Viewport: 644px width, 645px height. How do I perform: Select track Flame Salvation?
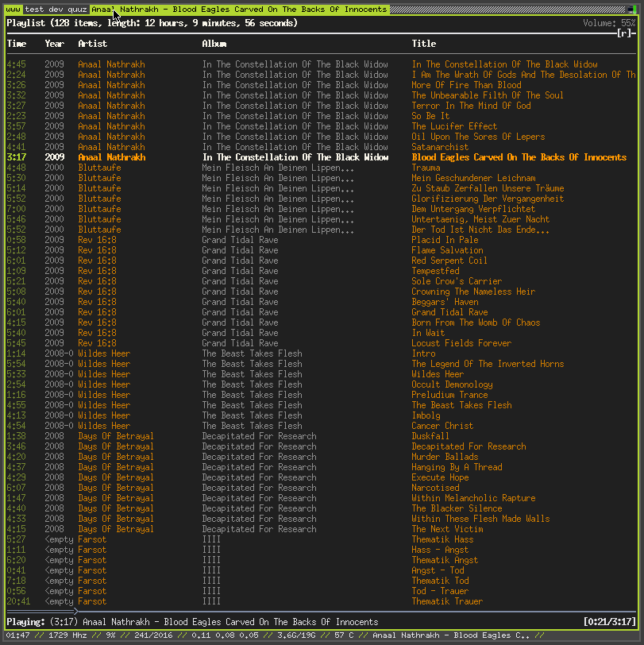pos(447,249)
